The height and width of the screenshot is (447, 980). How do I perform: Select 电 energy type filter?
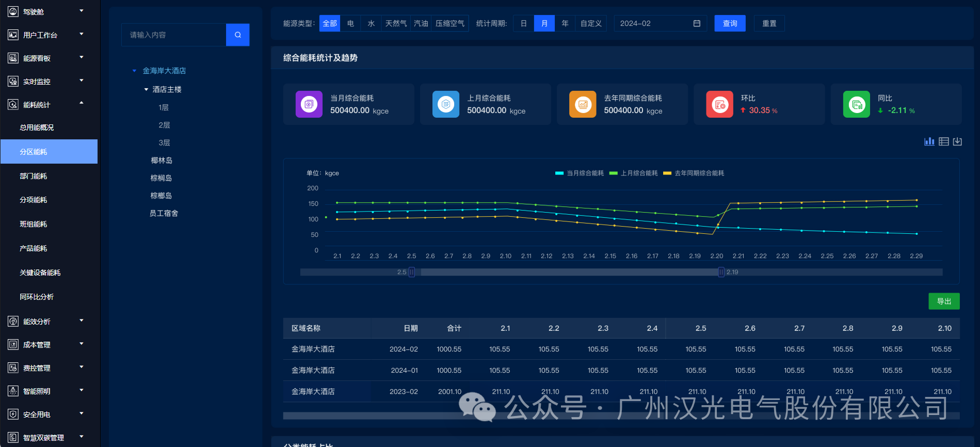[x=350, y=24]
